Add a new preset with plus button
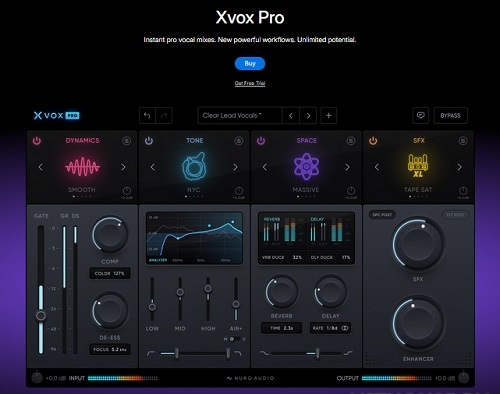This screenshot has height=394, width=500. [x=329, y=116]
